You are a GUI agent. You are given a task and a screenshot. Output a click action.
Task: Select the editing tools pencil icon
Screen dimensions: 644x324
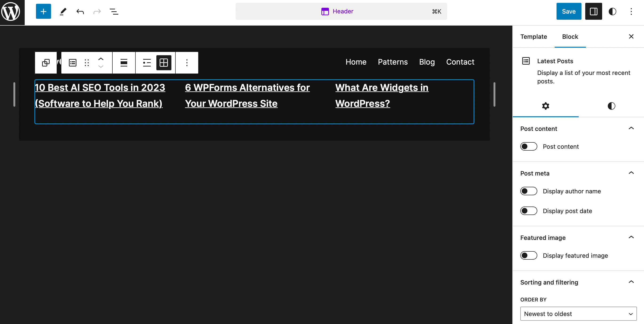pos(63,11)
